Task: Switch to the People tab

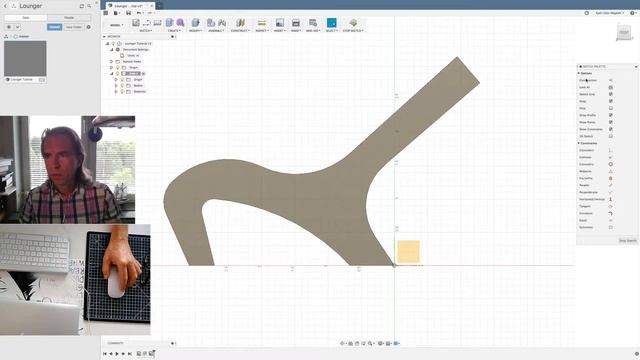Action: (x=69, y=18)
